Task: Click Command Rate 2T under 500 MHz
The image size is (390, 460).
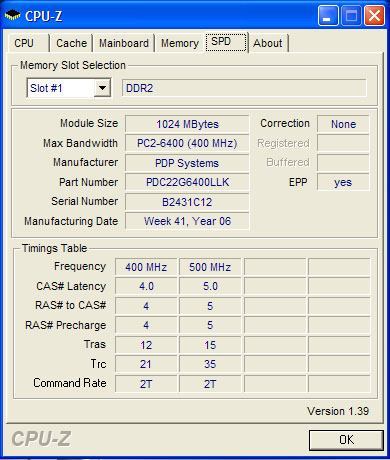Action: [x=210, y=384]
